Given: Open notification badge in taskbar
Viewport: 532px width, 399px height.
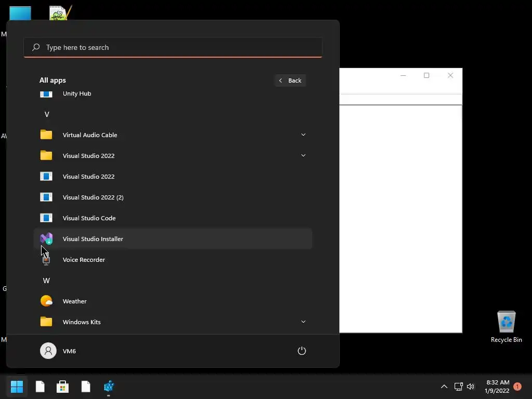Looking at the screenshot, I should point(517,387).
